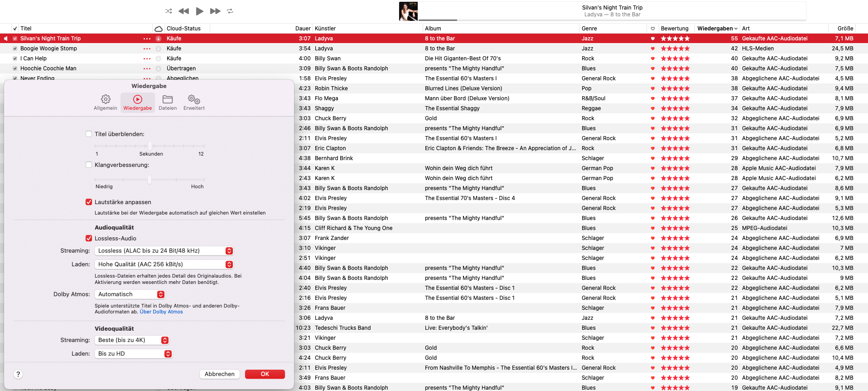Open the Dolby Atmos dropdown
The width and height of the screenshot is (868, 391).
pos(131,294)
